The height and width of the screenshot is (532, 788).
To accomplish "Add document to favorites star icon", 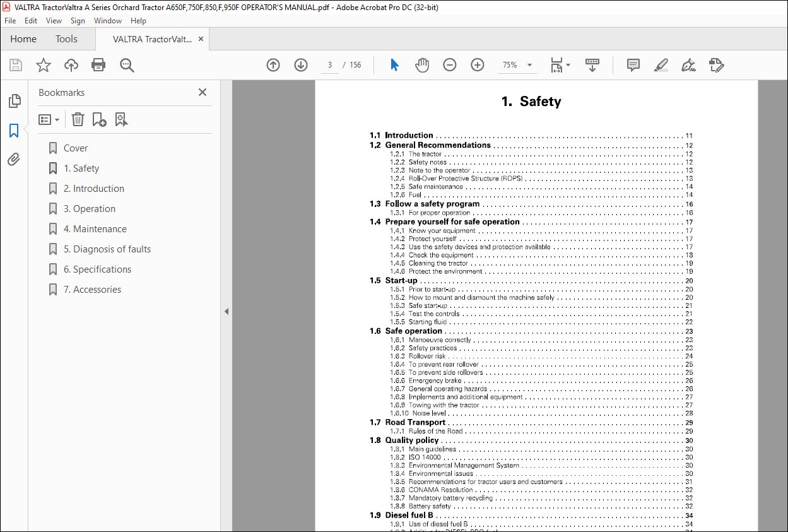I will pyautogui.click(x=44, y=65).
